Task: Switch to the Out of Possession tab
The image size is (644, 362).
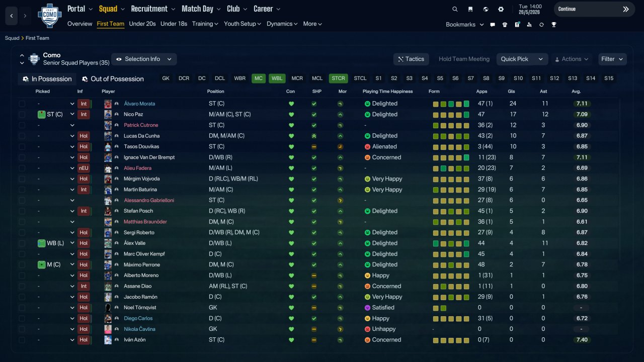Action: (x=113, y=79)
